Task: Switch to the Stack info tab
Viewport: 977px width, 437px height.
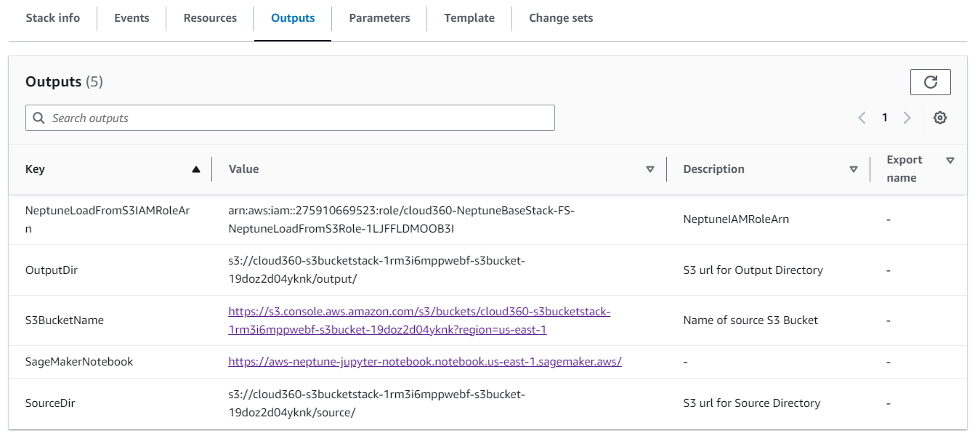Action: (x=53, y=18)
